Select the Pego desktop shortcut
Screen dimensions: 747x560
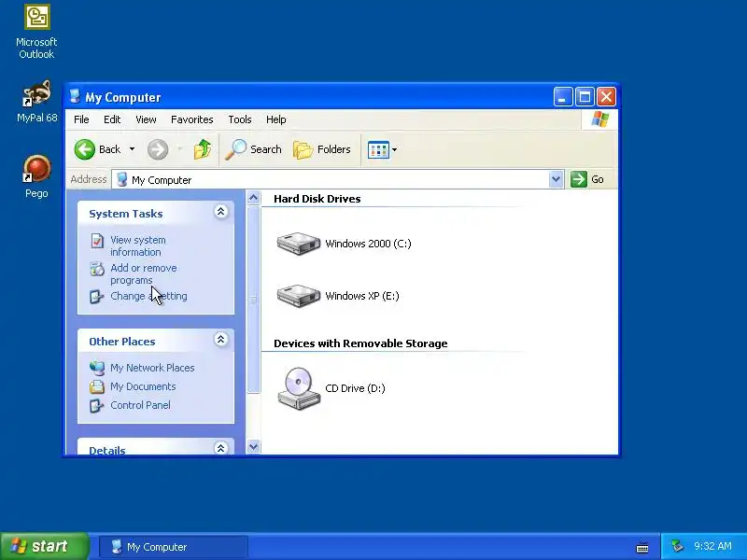(36, 176)
